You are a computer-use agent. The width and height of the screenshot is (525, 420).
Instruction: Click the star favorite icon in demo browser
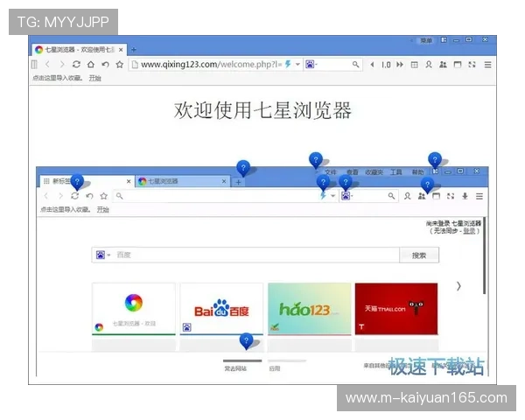coord(104,196)
